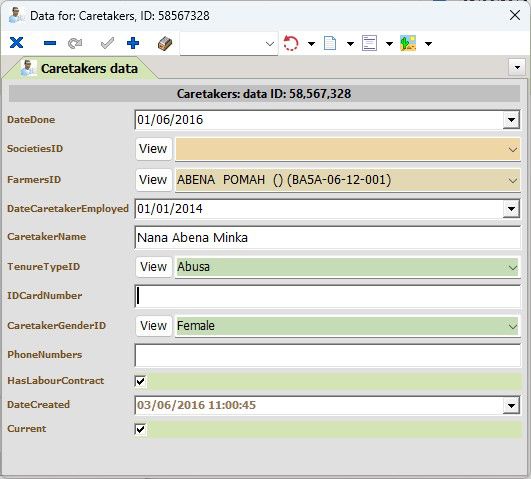Click View button next to FarmersID
This screenshot has height=479, width=531.
[x=153, y=180]
